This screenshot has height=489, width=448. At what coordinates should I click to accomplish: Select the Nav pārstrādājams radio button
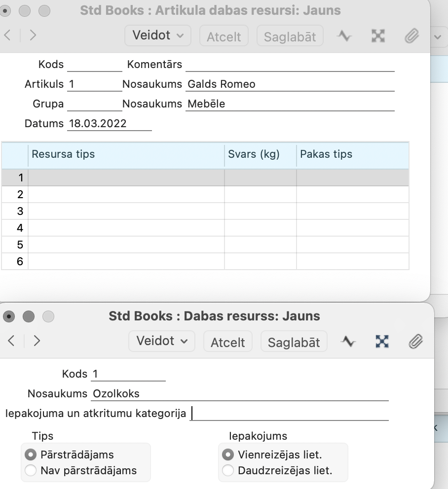click(31, 470)
